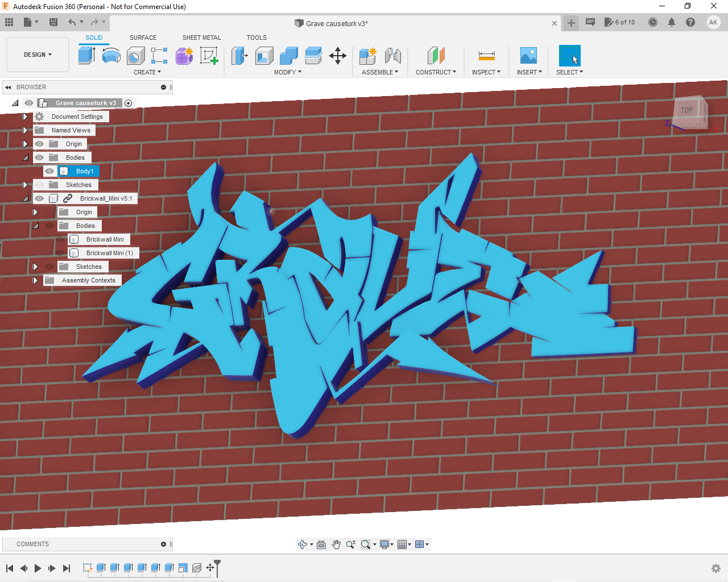
Task: Open the Job Status clock icon
Action: (x=653, y=22)
